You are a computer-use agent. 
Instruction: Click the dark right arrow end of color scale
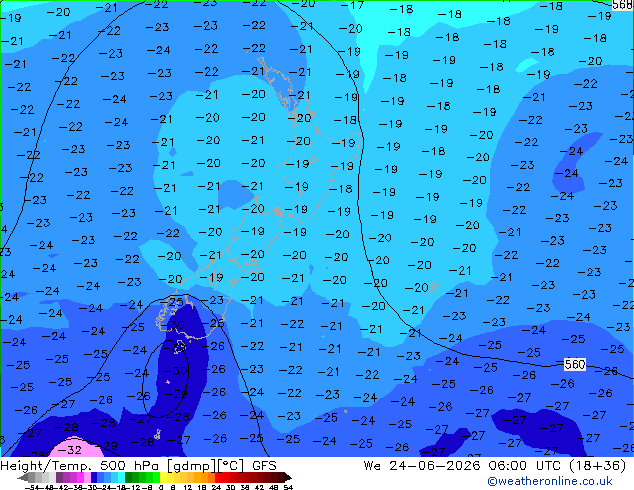(x=288, y=477)
